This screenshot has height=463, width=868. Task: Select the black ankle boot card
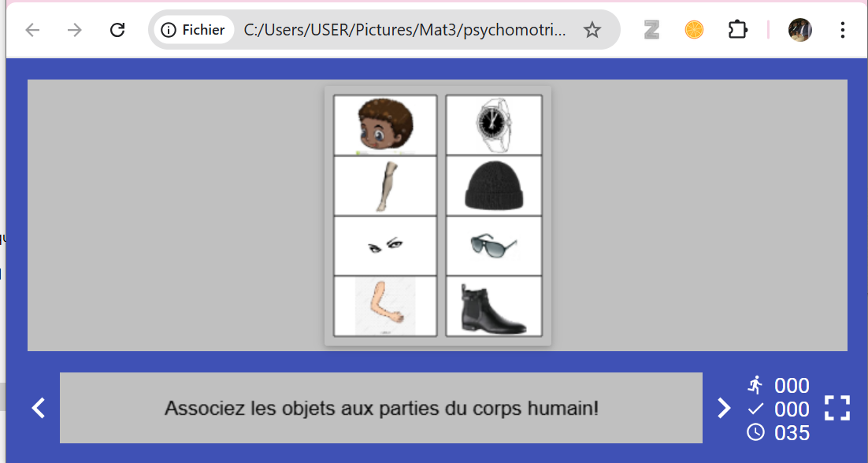[x=494, y=306]
